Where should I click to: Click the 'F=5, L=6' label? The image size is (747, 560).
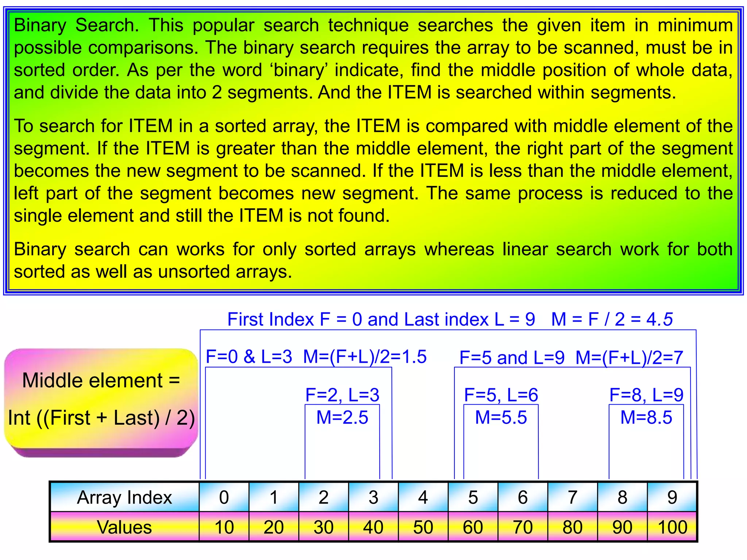pyautogui.click(x=501, y=395)
